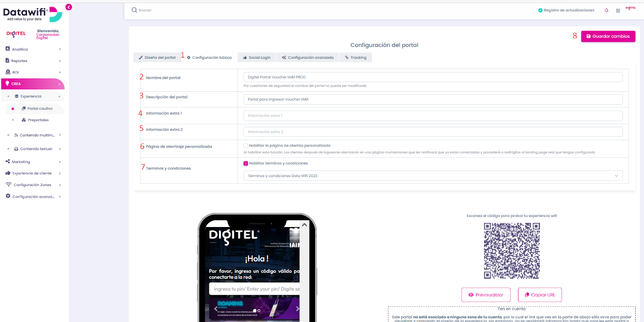Click the Preportales icon
The height and width of the screenshot is (322, 644).
(x=24, y=120)
